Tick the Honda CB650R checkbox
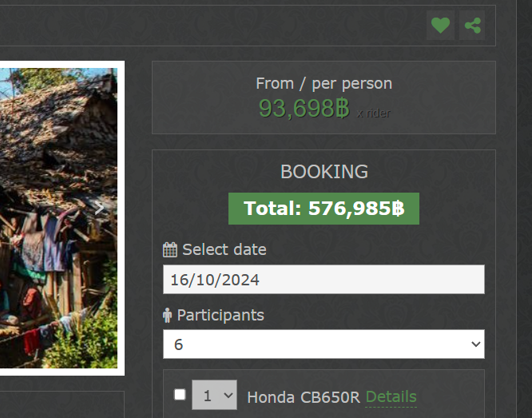The height and width of the screenshot is (418, 532). click(180, 394)
